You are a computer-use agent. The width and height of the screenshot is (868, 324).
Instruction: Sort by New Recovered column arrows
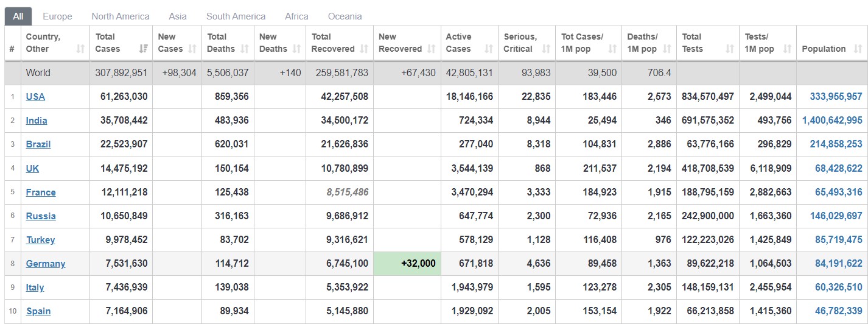click(431, 49)
